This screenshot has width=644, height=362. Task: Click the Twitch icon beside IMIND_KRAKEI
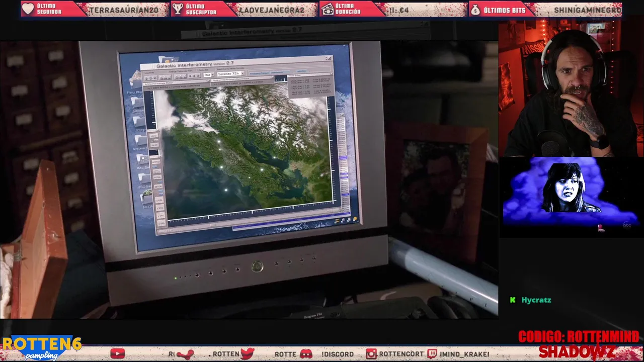pos(432,354)
